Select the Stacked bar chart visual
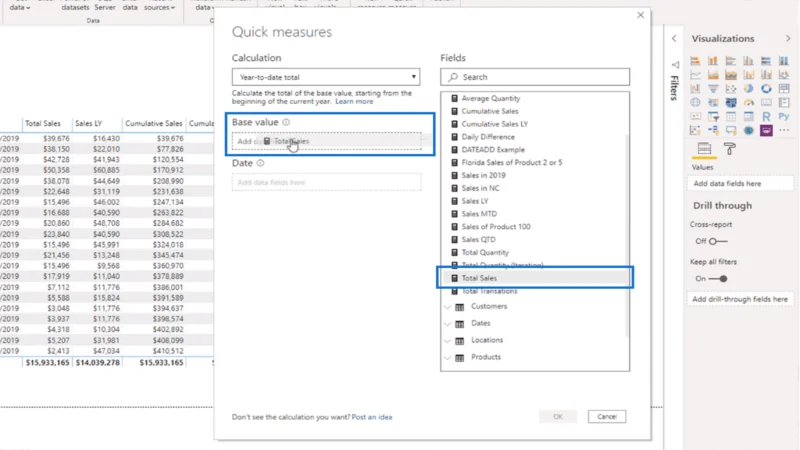The height and width of the screenshot is (450, 800). [695, 61]
